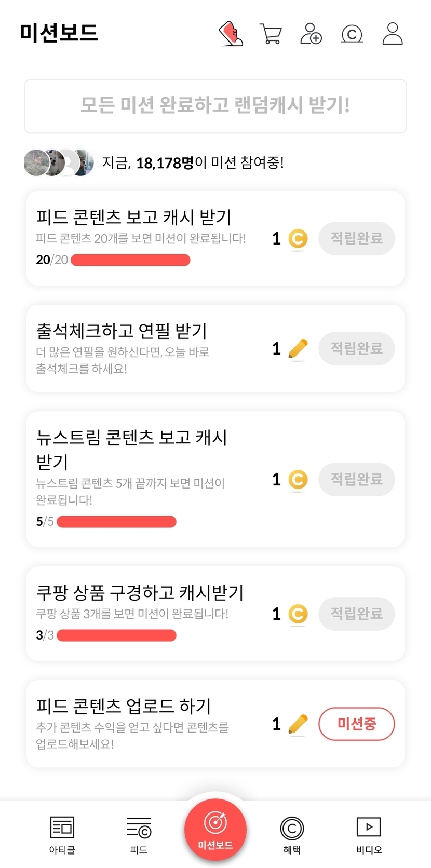The image size is (431, 868).
Task: Tap the coin icon on feed content mission
Action: (298, 239)
